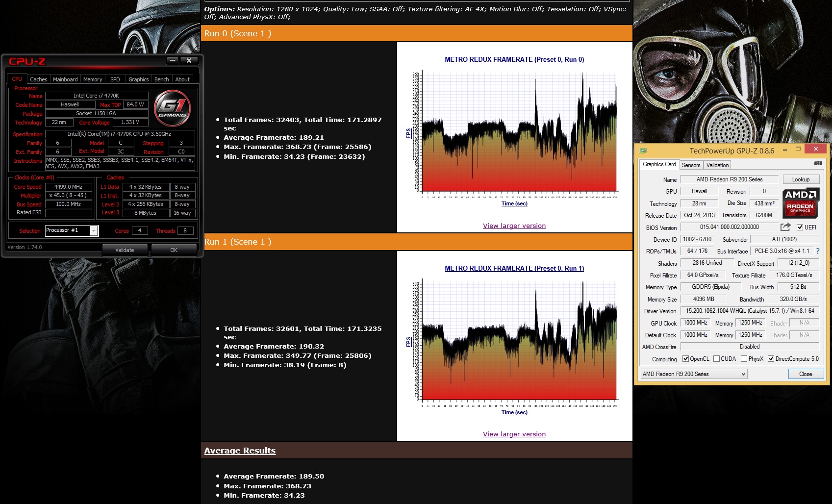
Task: Minimize the TechPowerUp GPU-Z window
Action: tap(785, 149)
